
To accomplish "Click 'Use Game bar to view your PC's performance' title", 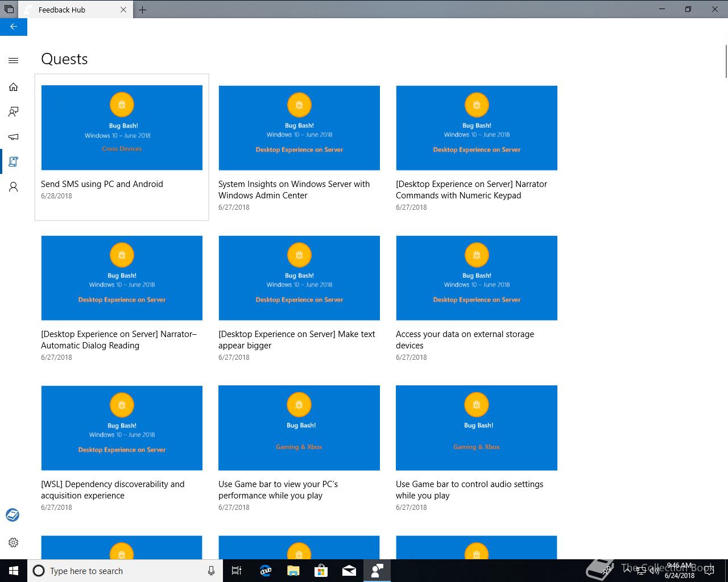I will click(x=278, y=490).
